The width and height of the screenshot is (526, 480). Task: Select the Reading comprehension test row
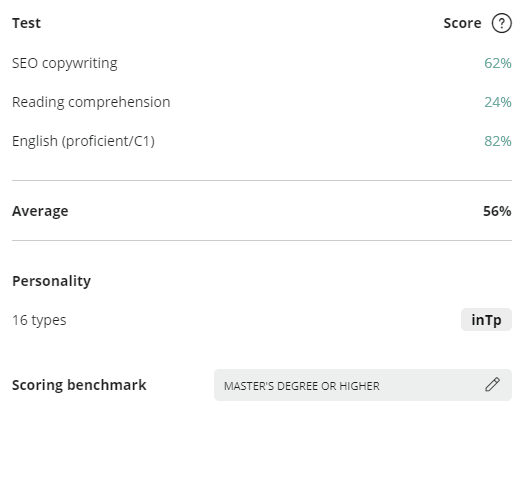pos(262,102)
